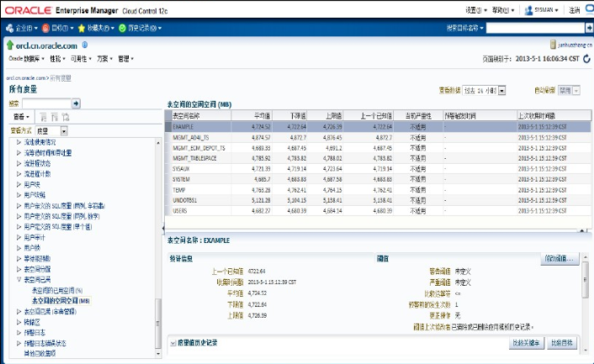
Task: Expand the 用户审计 tree node
Action: point(19,237)
